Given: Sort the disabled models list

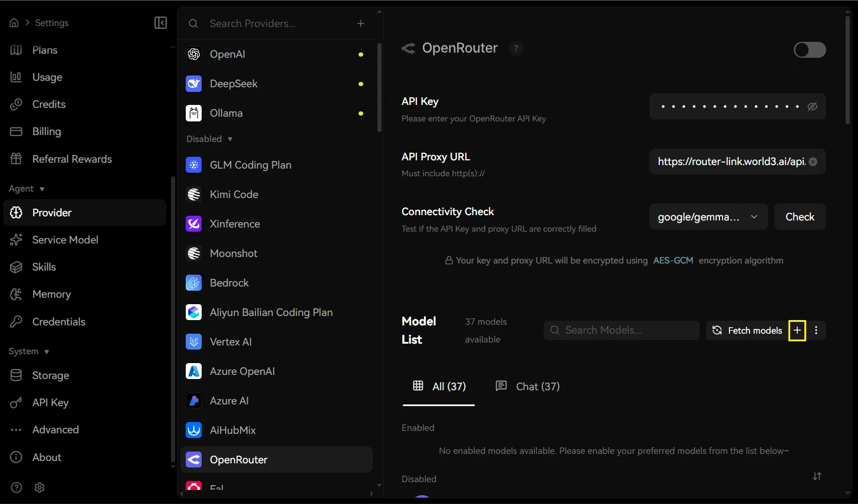Looking at the screenshot, I should [x=817, y=476].
